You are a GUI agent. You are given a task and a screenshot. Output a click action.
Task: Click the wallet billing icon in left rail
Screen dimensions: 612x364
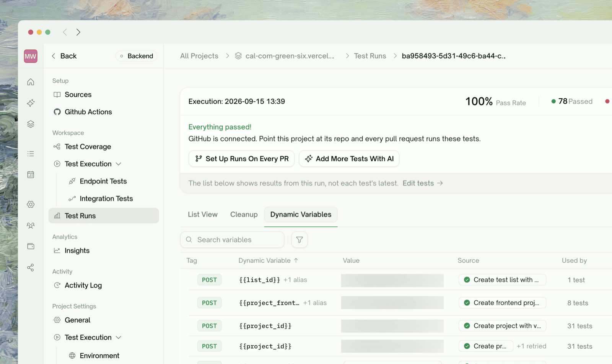tap(31, 246)
